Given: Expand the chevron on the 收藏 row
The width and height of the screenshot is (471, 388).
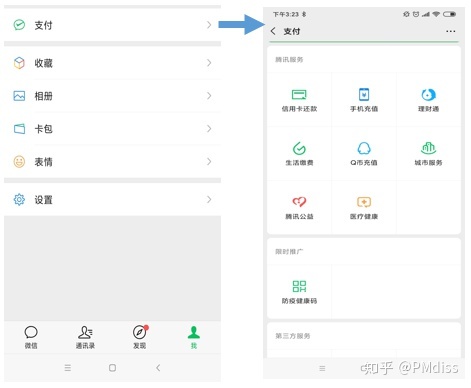Looking at the screenshot, I should (209, 63).
